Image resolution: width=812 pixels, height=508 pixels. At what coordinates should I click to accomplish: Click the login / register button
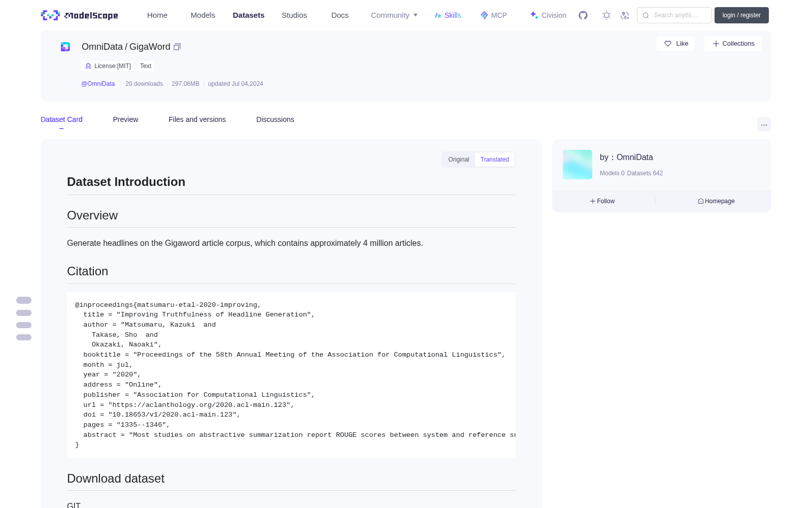pyautogui.click(x=741, y=15)
